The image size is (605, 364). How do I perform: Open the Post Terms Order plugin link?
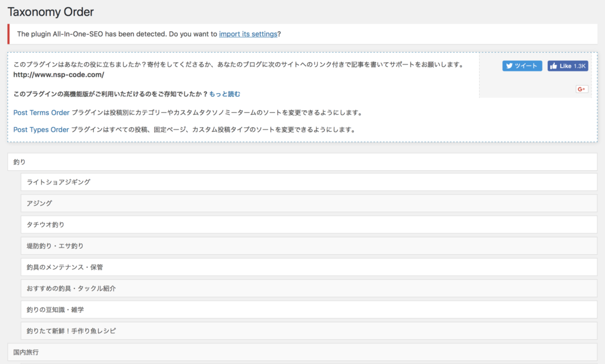point(41,112)
